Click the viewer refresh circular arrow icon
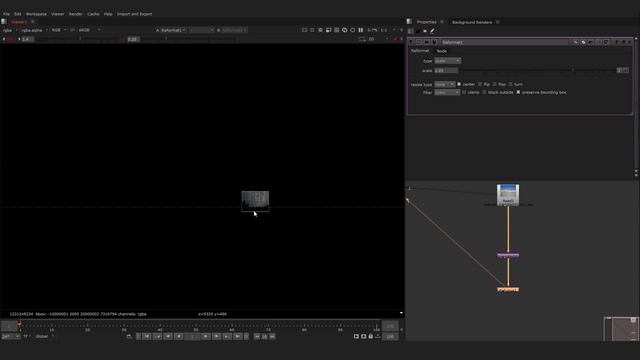 pos(344,30)
